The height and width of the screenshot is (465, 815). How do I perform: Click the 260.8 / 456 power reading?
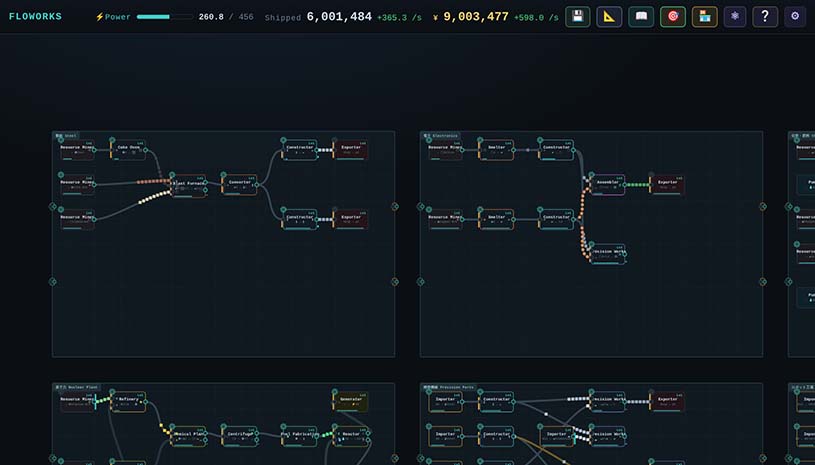[x=226, y=17]
